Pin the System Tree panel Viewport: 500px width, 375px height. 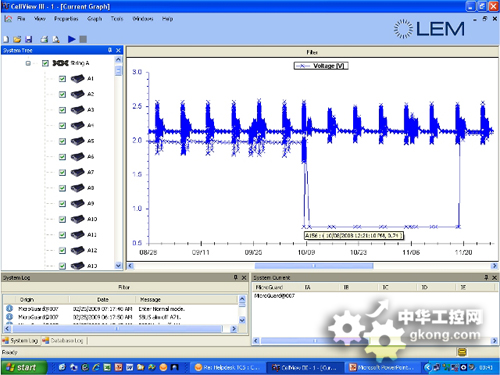(110, 50)
